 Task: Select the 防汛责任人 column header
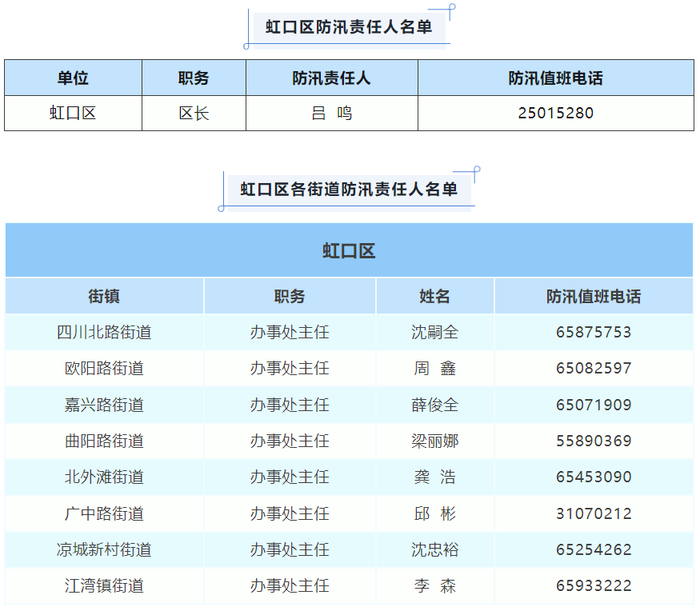tap(331, 78)
